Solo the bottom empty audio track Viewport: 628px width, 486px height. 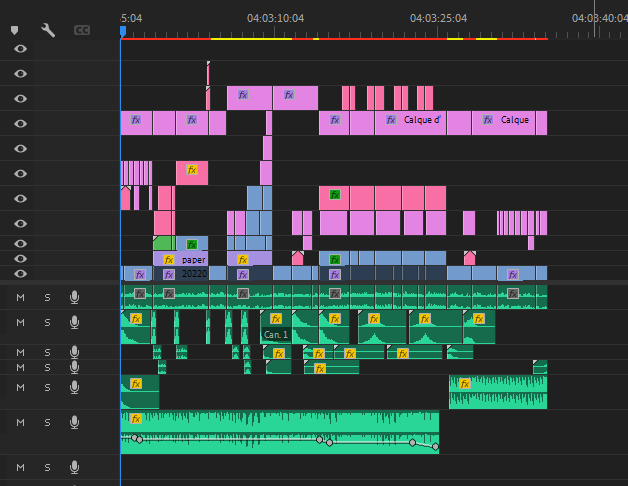pos(47,468)
